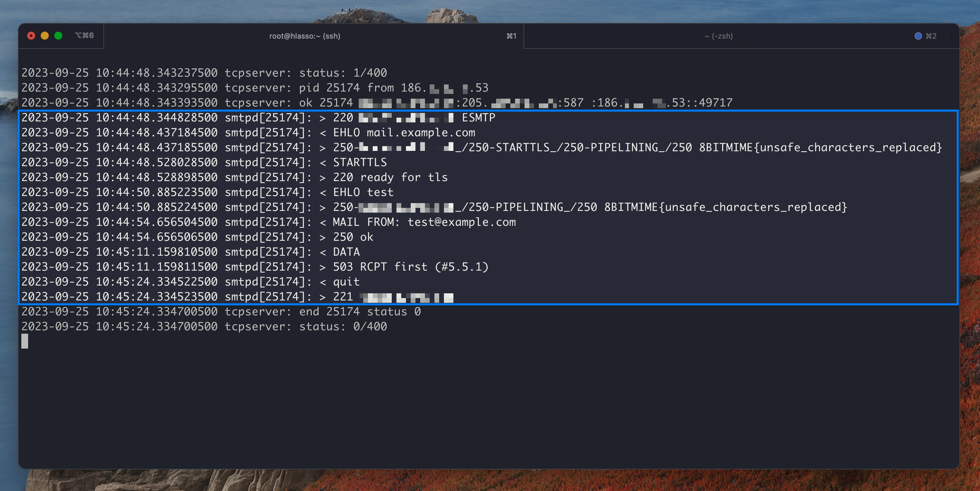Click 'MAIL FROM: test@example.com' text
This screenshot has height=491, width=980.
[x=424, y=222]
